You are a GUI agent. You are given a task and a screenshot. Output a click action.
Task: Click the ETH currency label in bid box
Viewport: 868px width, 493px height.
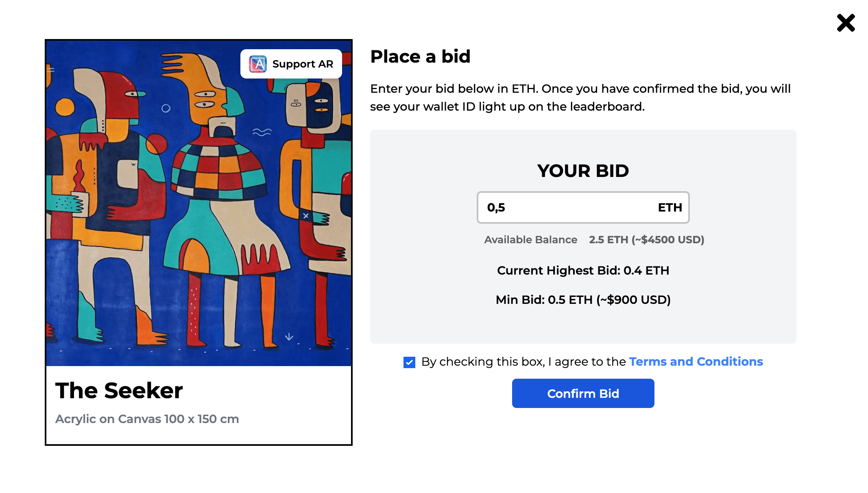click(671, 207)
